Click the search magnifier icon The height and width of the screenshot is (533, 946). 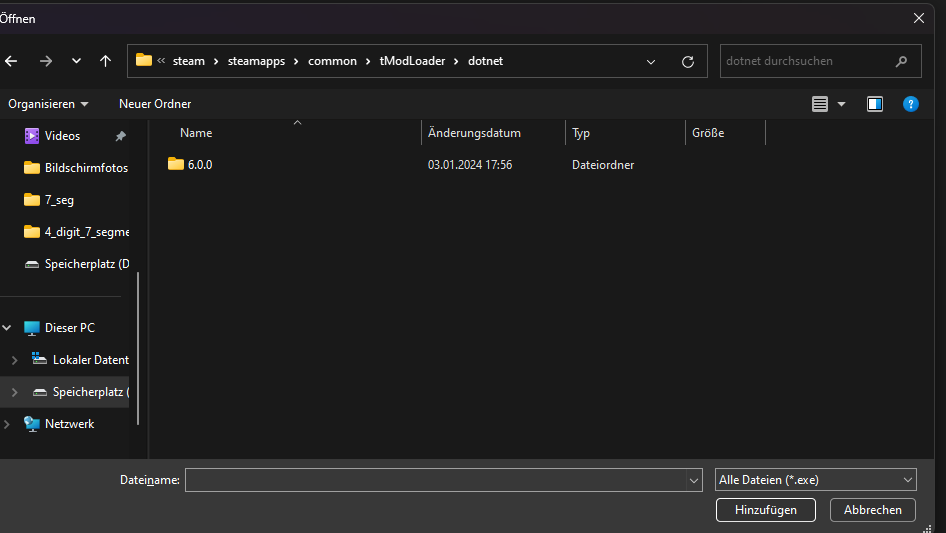901,61
